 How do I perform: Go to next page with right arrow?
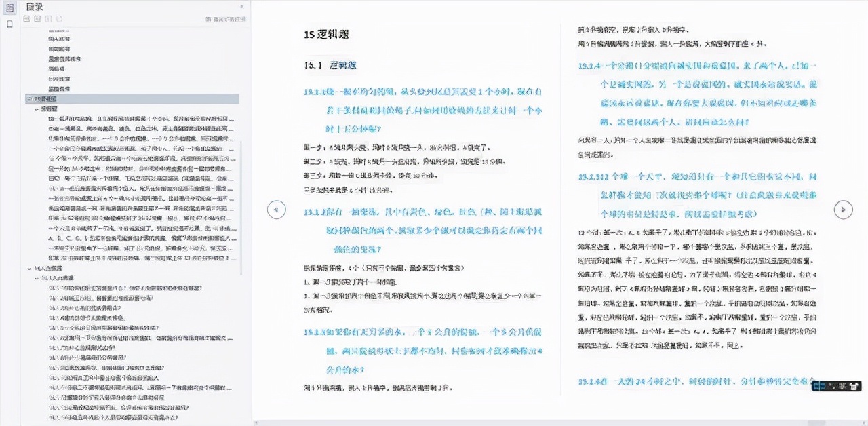[843, 210]
